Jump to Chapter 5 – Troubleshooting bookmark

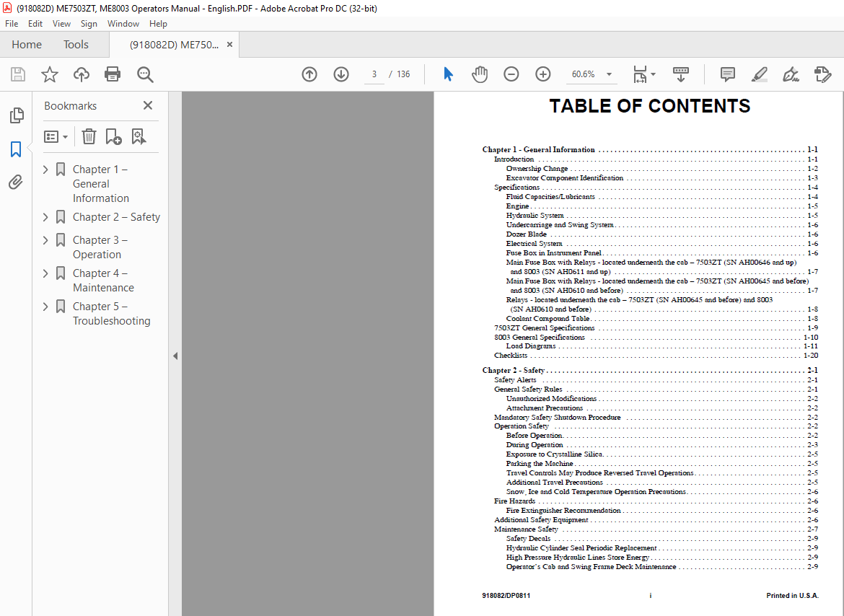point(111,314)
